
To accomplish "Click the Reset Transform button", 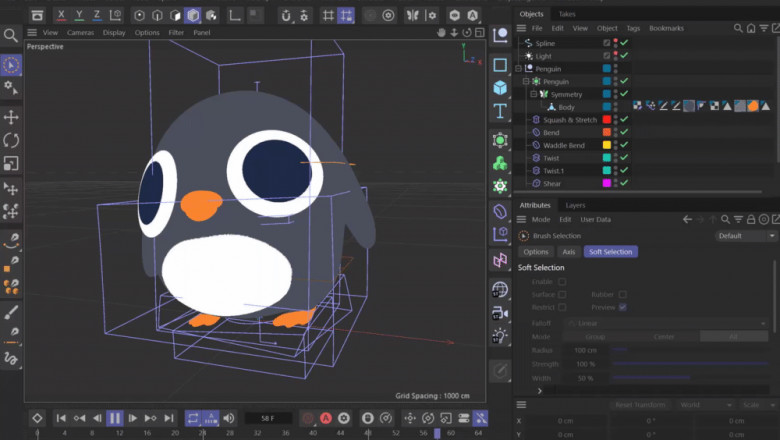I will tap(640, 405).
